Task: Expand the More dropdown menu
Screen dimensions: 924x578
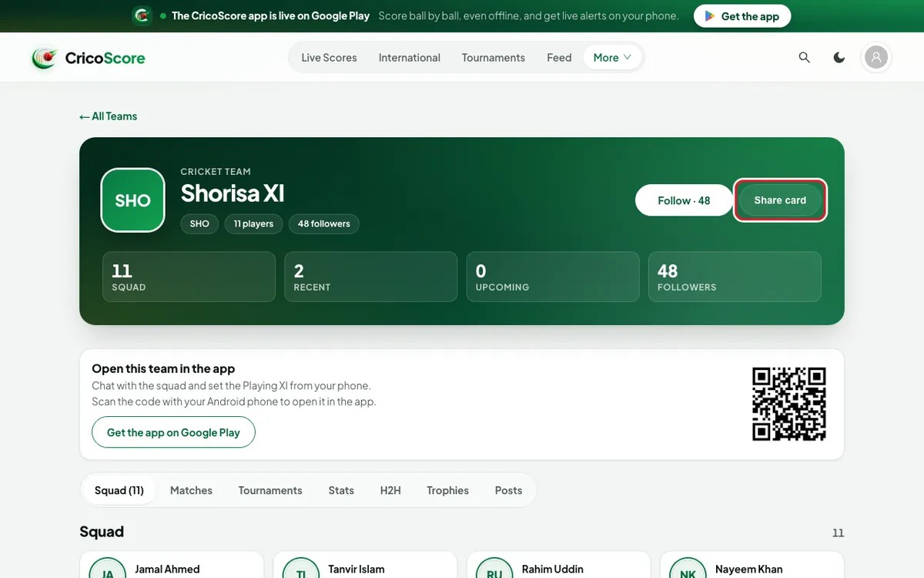Action: (612, 58)
